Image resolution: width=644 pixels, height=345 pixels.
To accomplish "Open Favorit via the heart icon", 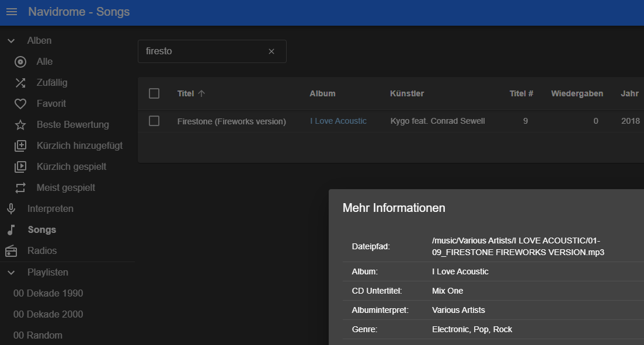I will pos(20,103).
